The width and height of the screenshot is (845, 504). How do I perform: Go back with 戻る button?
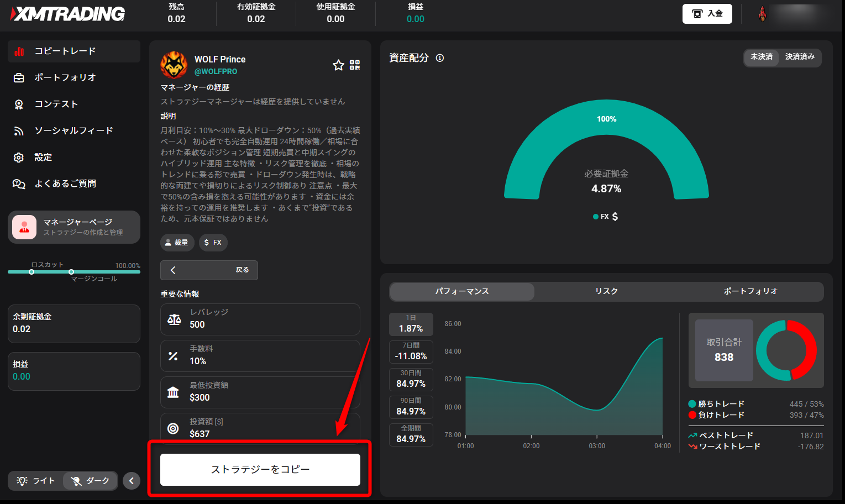point(209,270)
